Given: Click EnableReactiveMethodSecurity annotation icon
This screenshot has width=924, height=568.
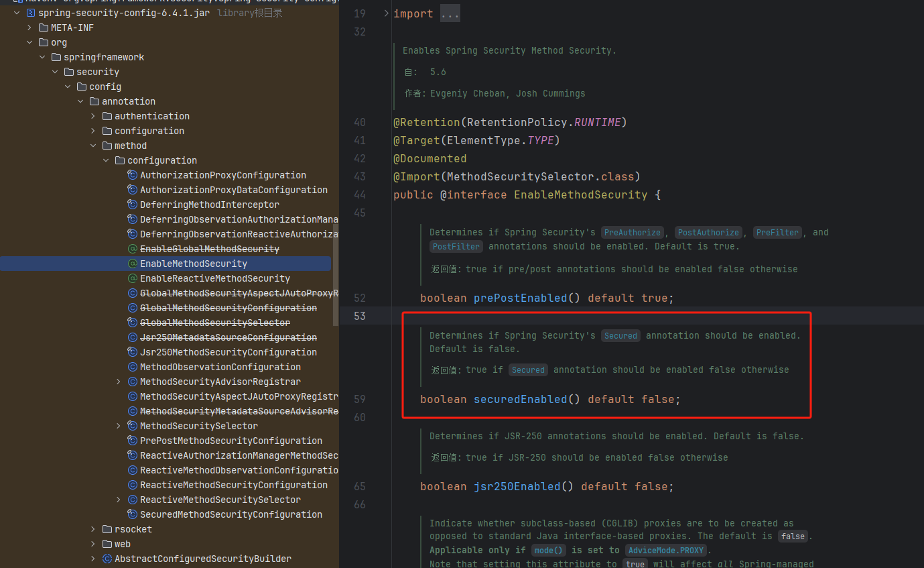Looking at the screenshot, I should [133, 278].
